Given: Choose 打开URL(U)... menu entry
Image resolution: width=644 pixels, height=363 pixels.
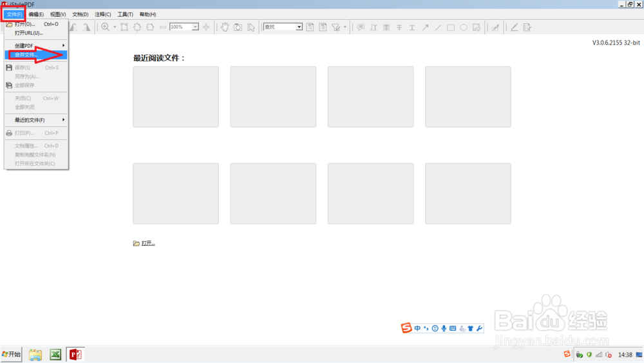Looking at the screenshot, I should (35, 33).
